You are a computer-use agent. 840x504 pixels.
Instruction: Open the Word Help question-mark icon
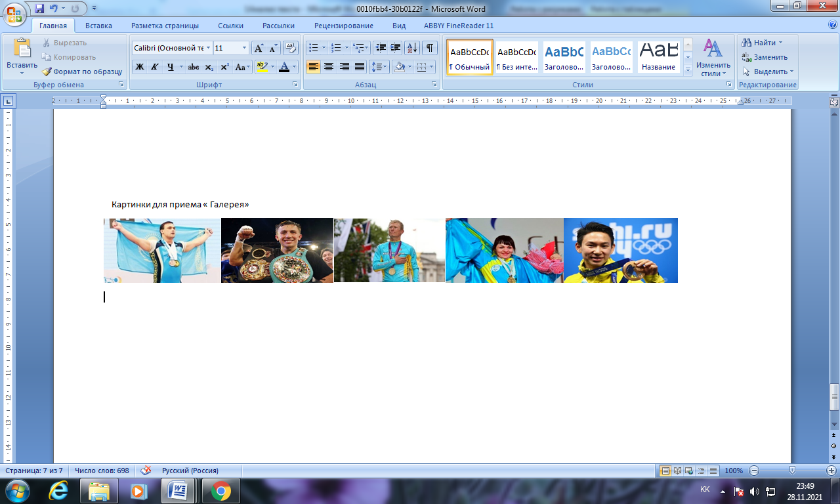click(833, 25)
